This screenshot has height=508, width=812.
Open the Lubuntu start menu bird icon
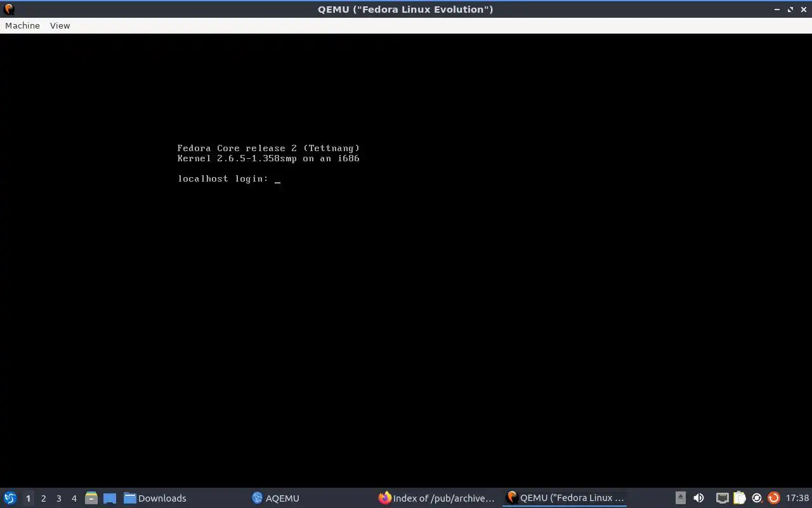pos(10,498)
